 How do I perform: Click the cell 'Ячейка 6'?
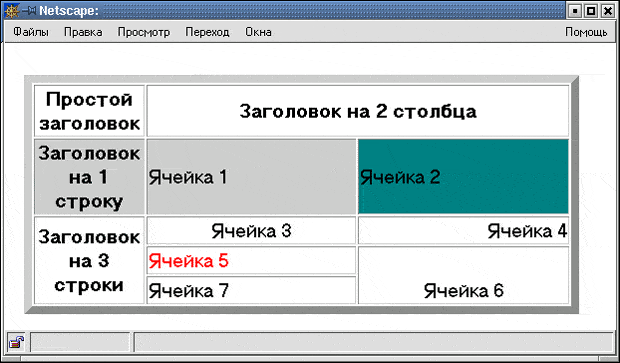[x=463, y=275]
